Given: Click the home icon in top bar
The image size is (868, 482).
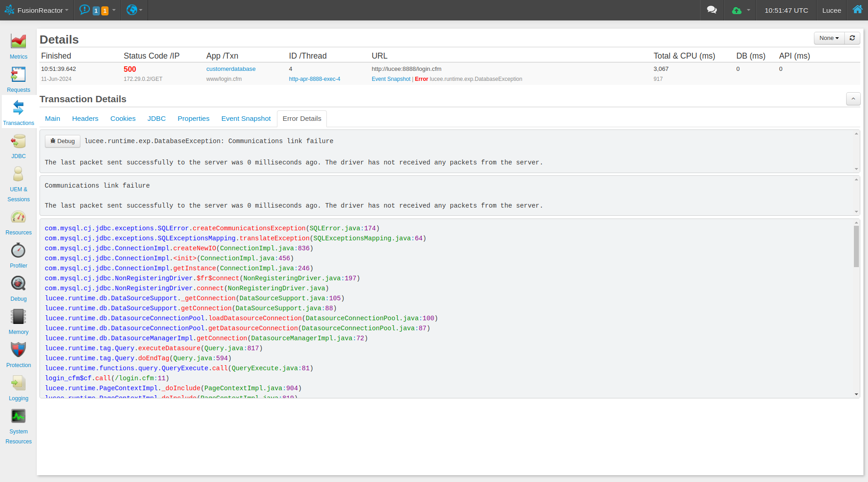Looking at the screenshot, I should 857,10.
